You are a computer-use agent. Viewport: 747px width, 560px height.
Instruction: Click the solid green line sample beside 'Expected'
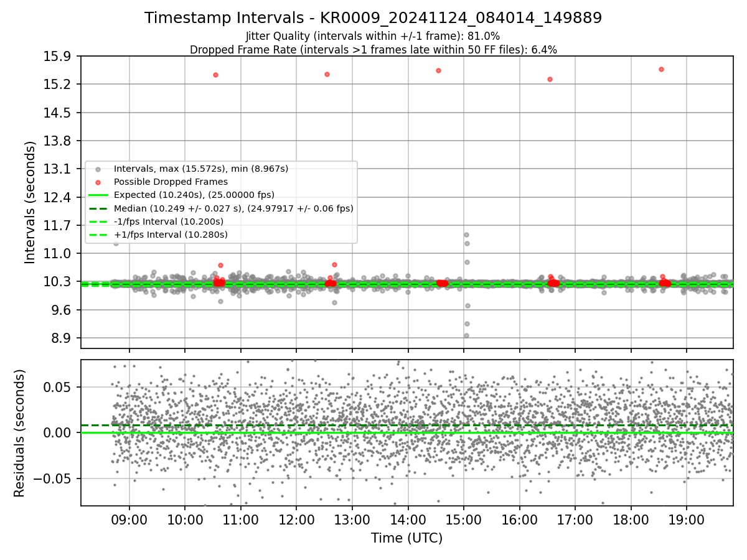point(98,195)
